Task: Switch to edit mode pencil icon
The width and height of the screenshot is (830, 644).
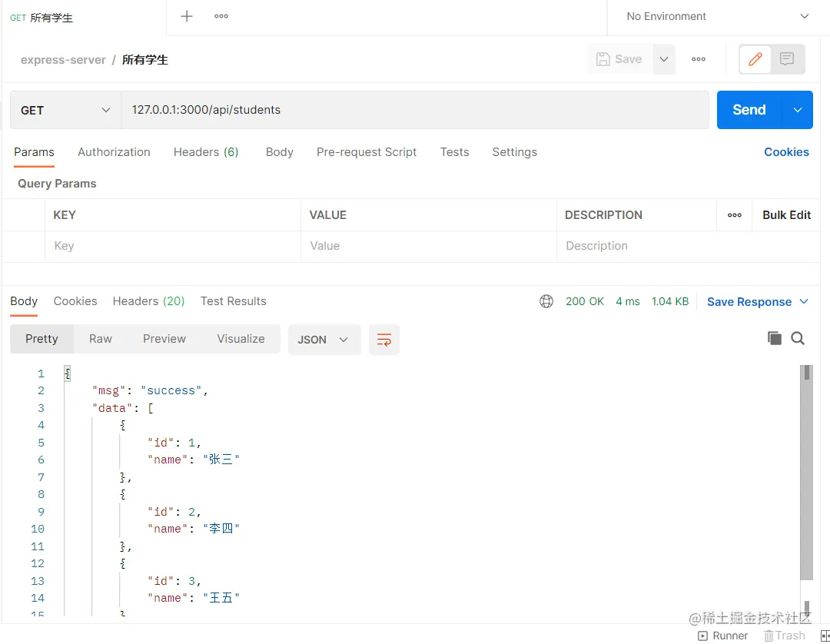Action: (755, 58)
